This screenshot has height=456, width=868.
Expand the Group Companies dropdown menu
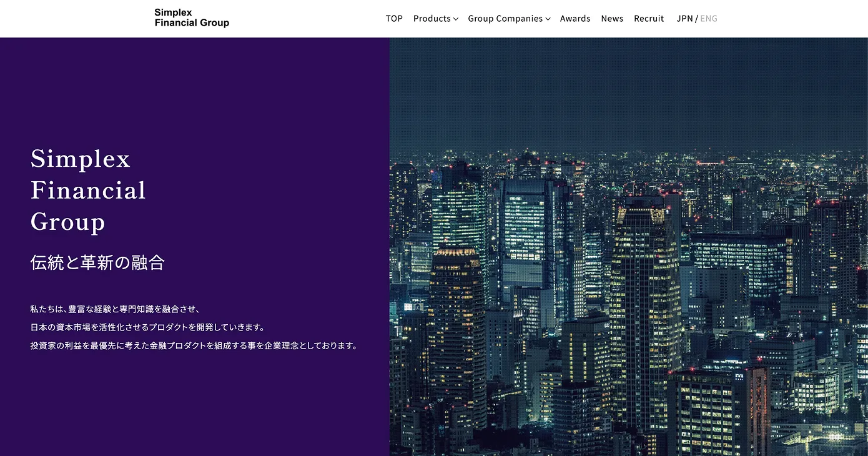tap(509, 19)
